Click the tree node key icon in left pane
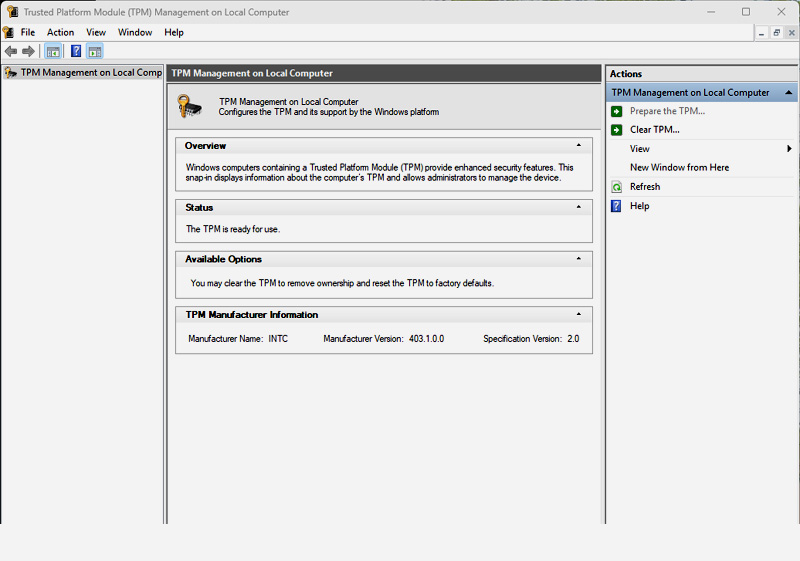800x561 pixels. click(x=11, y=73)
